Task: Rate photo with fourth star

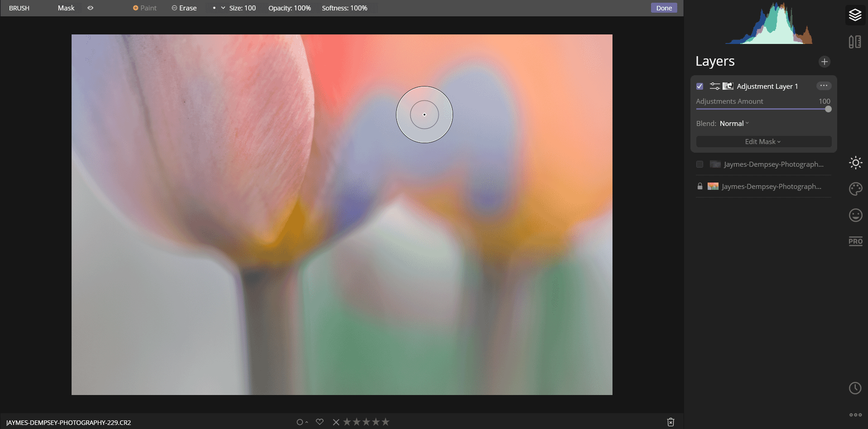Action: (376, 422)
